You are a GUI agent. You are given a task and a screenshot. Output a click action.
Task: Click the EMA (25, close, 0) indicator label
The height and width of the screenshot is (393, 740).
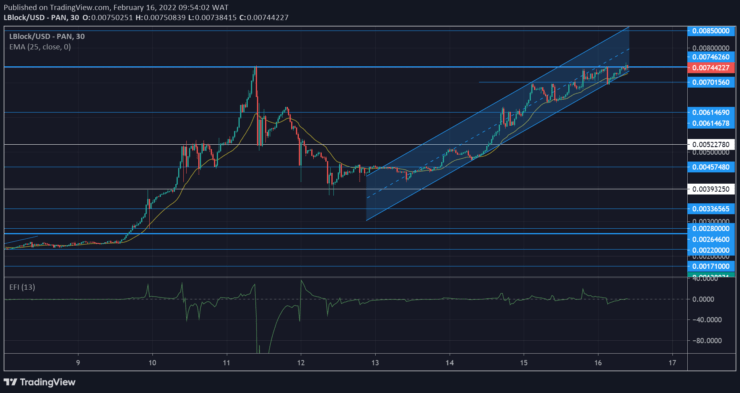(x=40, y=47)
